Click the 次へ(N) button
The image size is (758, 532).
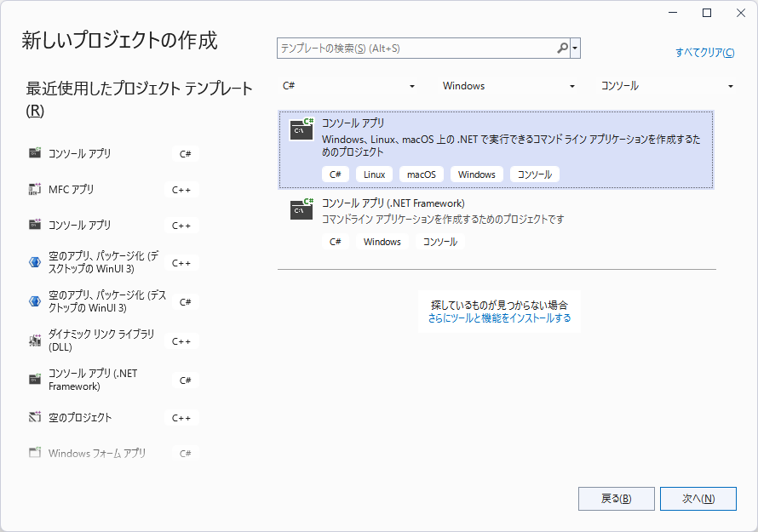pos(698,499)
